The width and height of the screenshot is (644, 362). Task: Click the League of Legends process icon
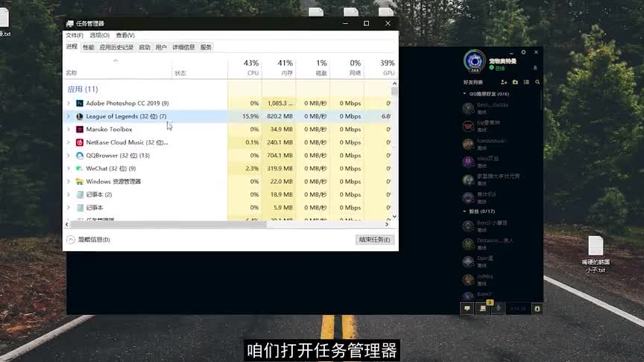80,116
